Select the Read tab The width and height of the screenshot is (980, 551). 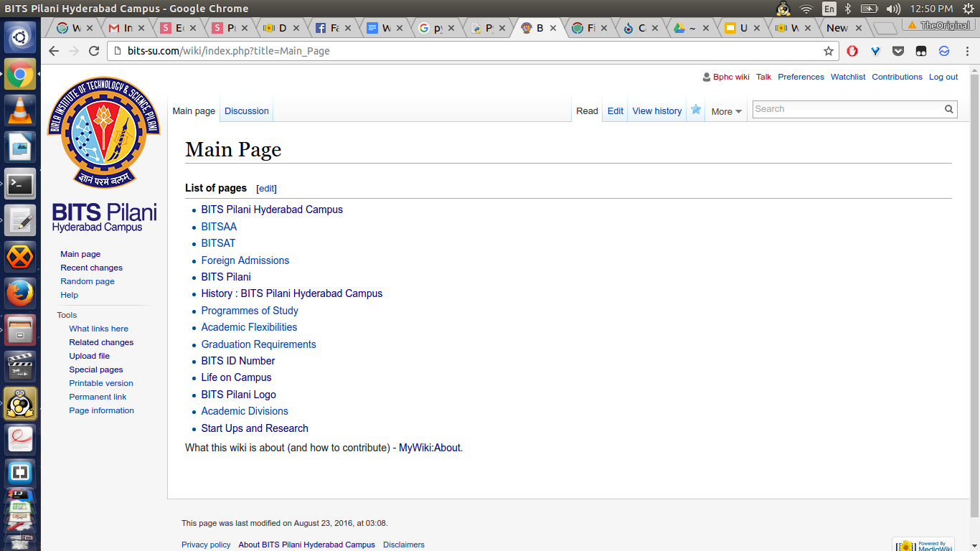point(587,110)
